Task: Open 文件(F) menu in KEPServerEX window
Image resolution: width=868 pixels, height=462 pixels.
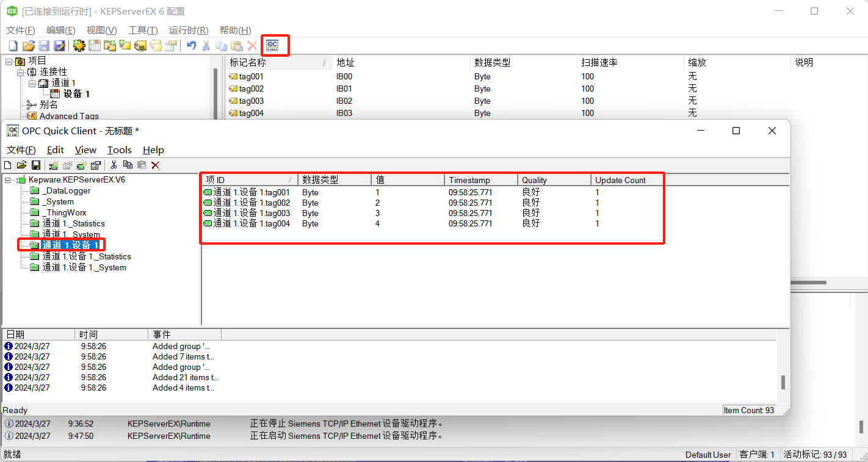Action: pyautogui.click(x=21, y=31)
